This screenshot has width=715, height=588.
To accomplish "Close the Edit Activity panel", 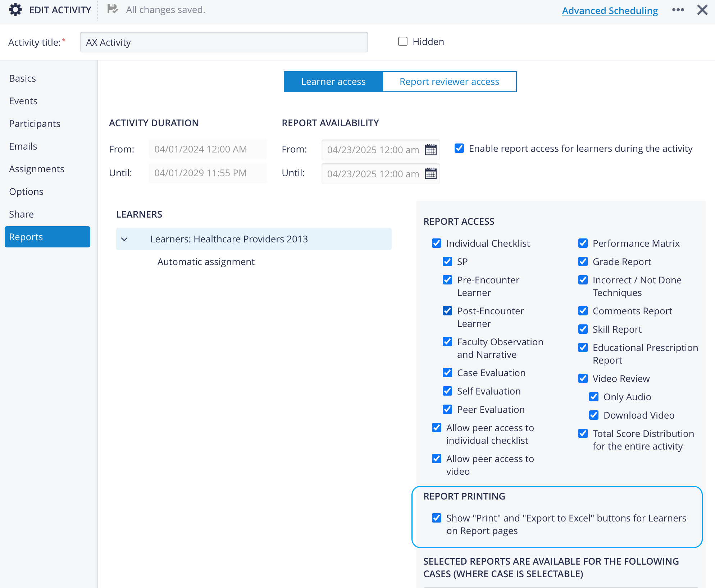I will (702, 10).
